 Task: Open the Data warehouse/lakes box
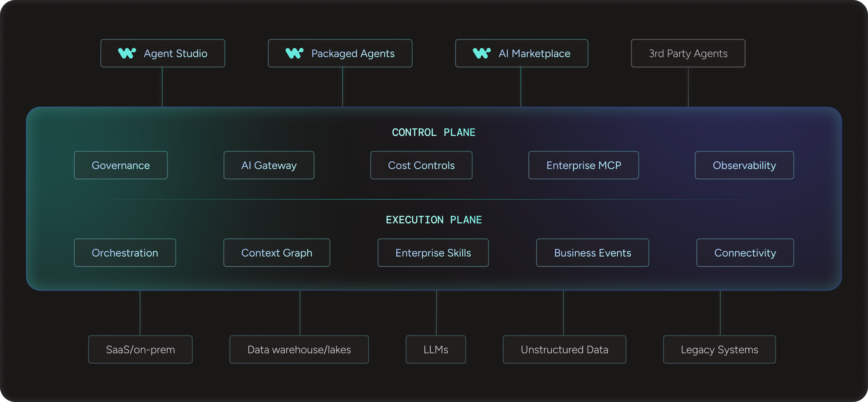point(299,349)
